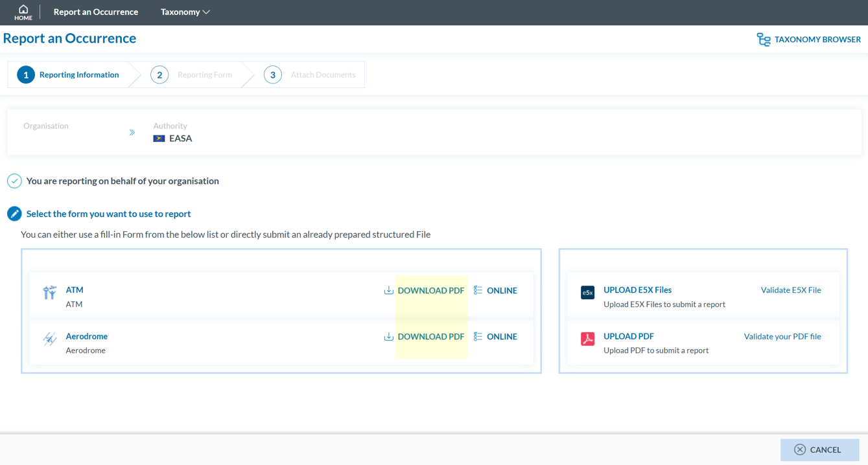The image size is (868, 465).
Task: Open the Aerodrome form online
Action: coord(496,337)
